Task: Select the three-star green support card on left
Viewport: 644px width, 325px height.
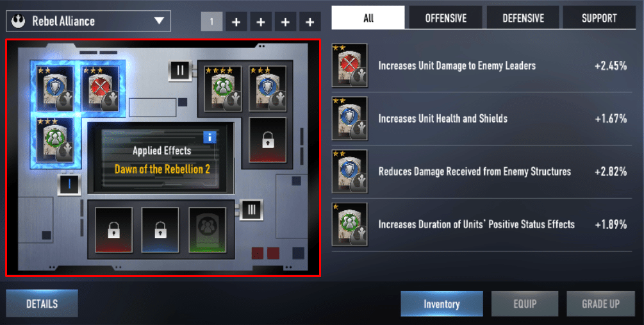Action: (54, 140)
